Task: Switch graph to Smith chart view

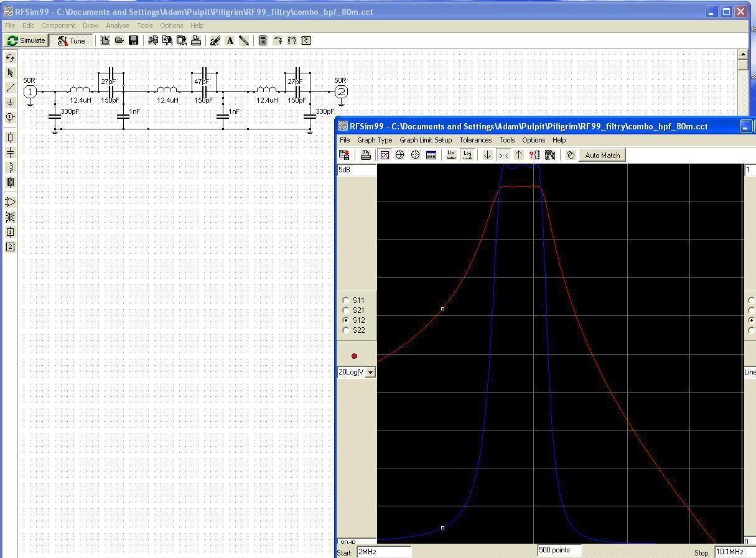Action: pyautogui.click(x=400, y=155)
